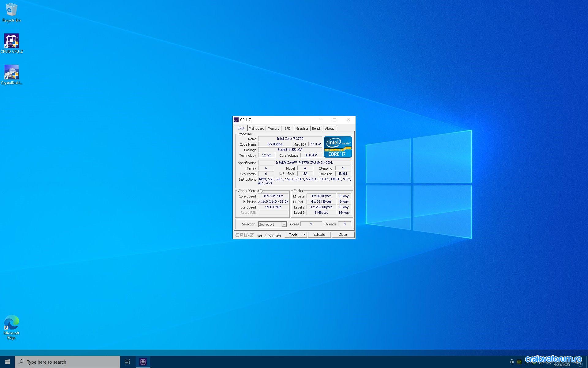Click the specification 'i7-3770 CPU @ 3.40GHz' field
Viewport: 588px width, 368px height.
click(x=305, y=163)
